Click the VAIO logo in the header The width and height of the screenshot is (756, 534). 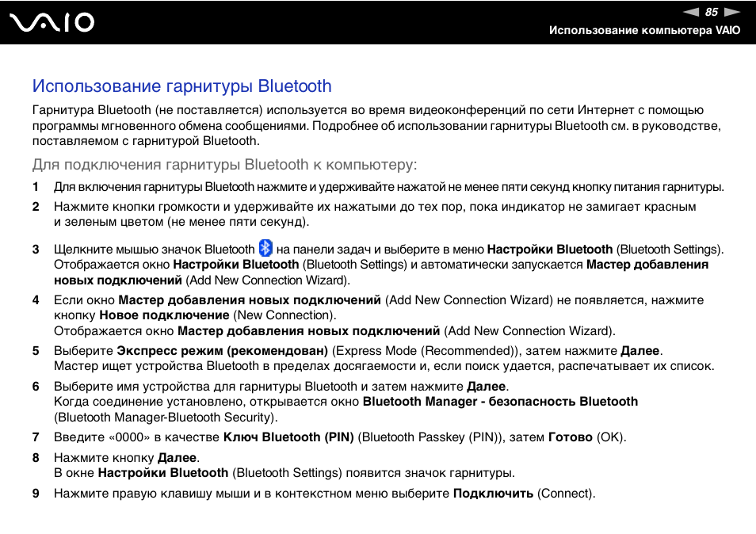point(52,22)
